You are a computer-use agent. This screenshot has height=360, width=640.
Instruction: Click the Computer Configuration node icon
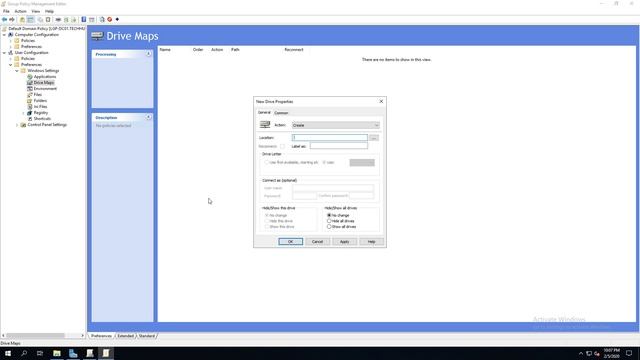[11, 35]
